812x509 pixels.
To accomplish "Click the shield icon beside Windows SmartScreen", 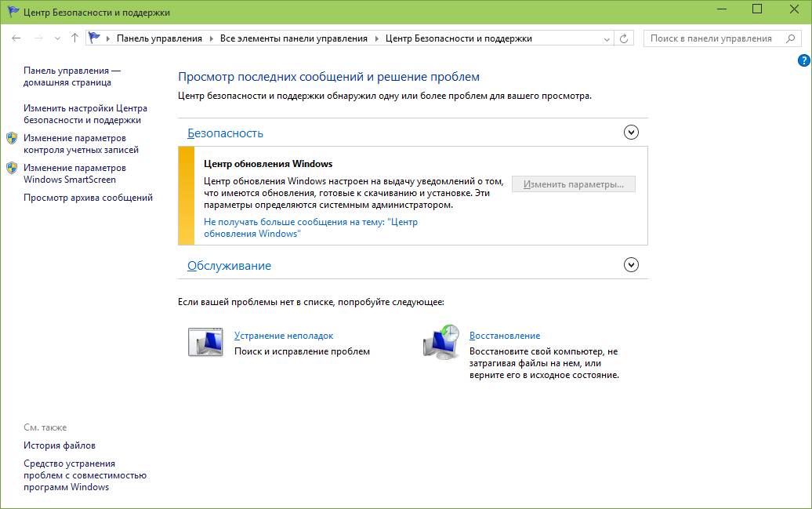I will (x=12, y=168).
